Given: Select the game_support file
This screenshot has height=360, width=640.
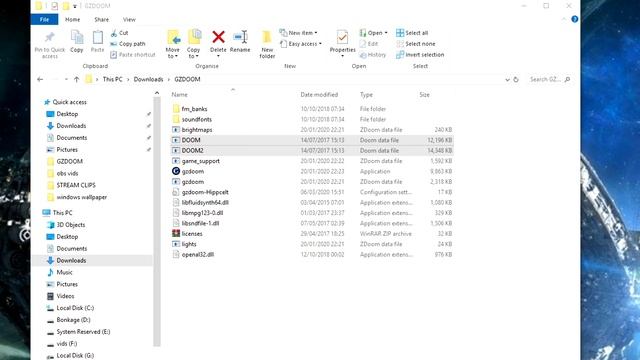Looking at the screenshot, I should pyautogui.click(x=312, y=161).
